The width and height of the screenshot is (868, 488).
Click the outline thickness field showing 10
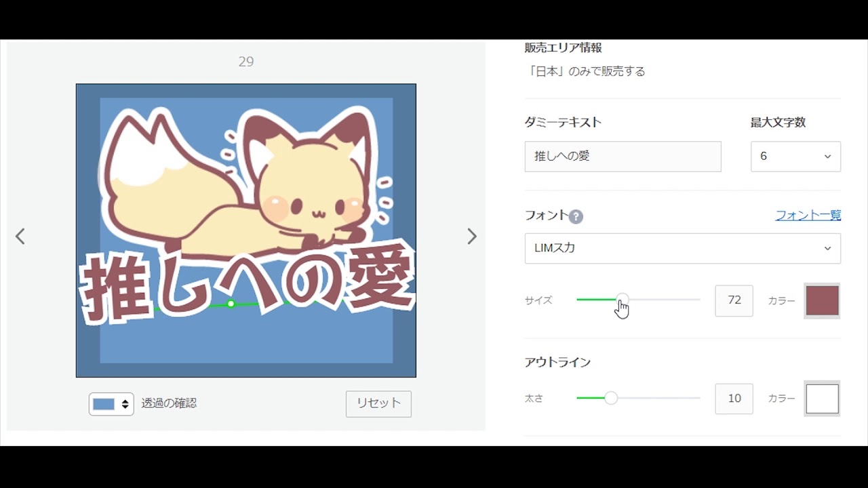pyautogui.click(x=734, y=399)
